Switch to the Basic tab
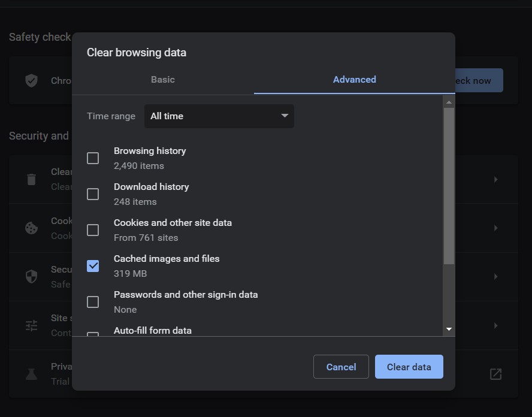 point(163,80)
